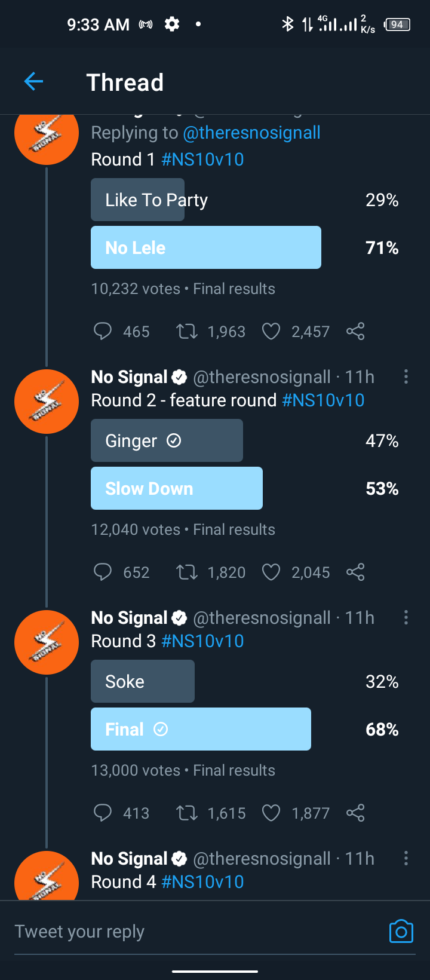
Task: Open #NS10v10 hashtag in Round 2 tweet
Action: 323,400
